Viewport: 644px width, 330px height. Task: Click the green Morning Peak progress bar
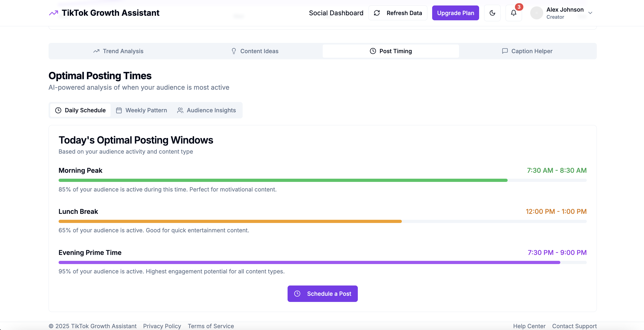pos(322,180)
